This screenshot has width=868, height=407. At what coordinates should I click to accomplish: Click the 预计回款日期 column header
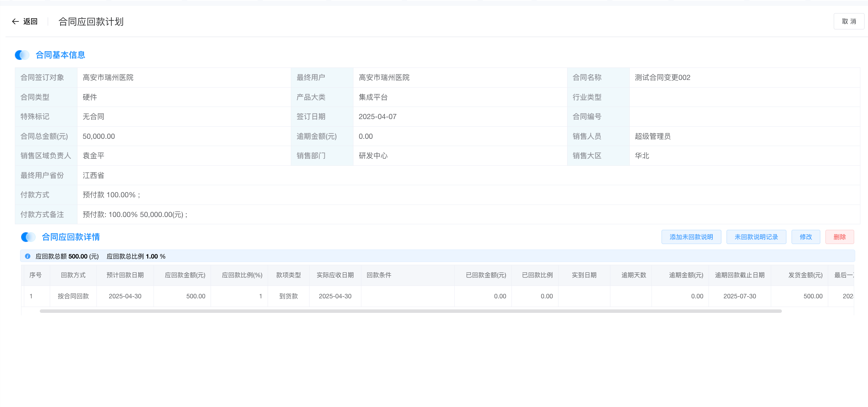pos(125,275)
